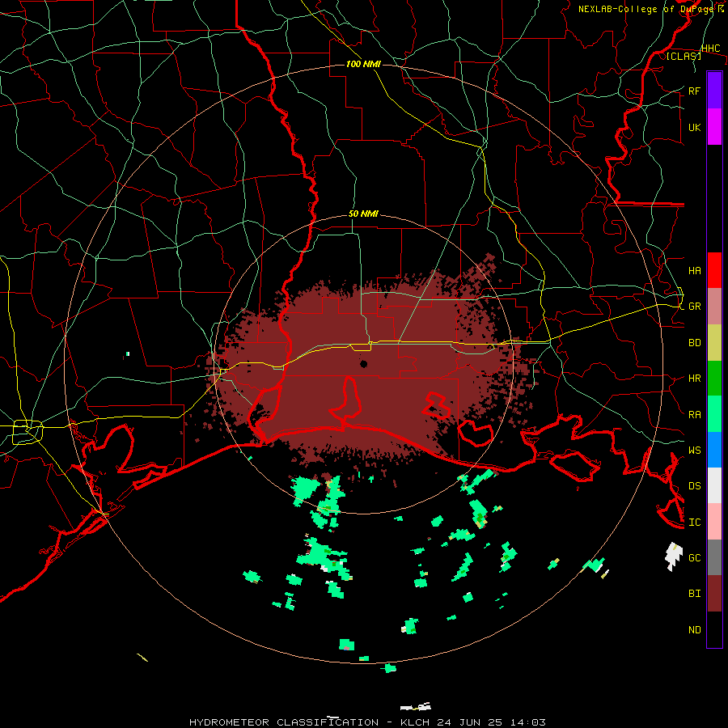
Task: Pick the gray GC ground clutter swatch
Action: (714, 557)
